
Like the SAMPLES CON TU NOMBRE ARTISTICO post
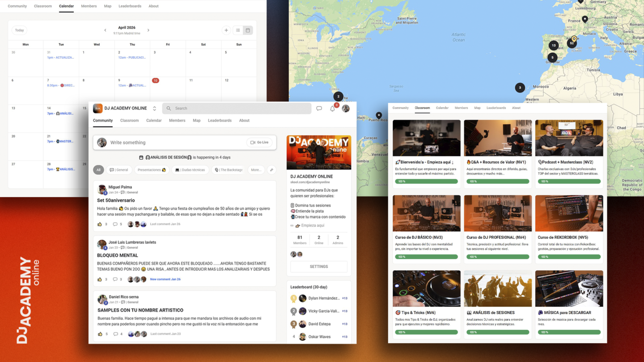[x=100, y=334]
